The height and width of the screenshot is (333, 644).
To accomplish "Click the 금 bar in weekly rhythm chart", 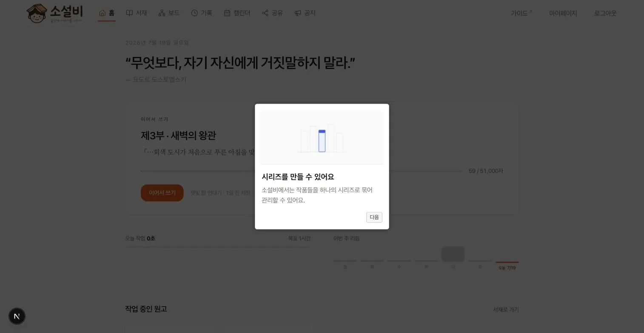I will pos(453,254).
